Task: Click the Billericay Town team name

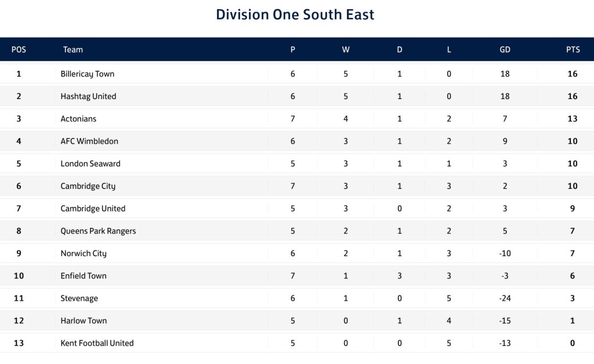Action: click(88, 74)
